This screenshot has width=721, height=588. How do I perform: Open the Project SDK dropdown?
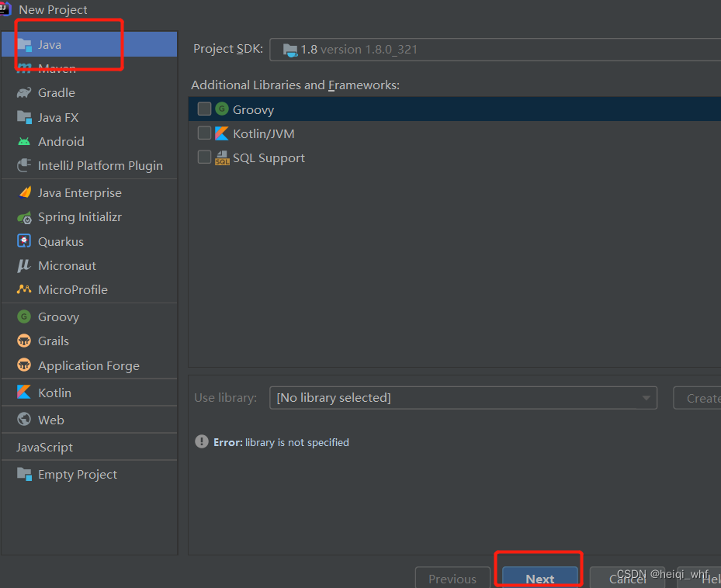tap(495, 50)
